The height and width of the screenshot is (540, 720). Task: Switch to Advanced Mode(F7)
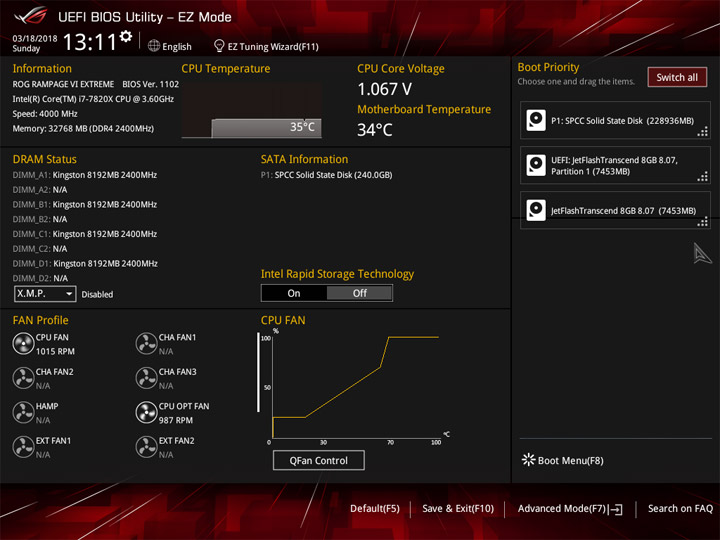pyautogui.click(x=562, y=509)
